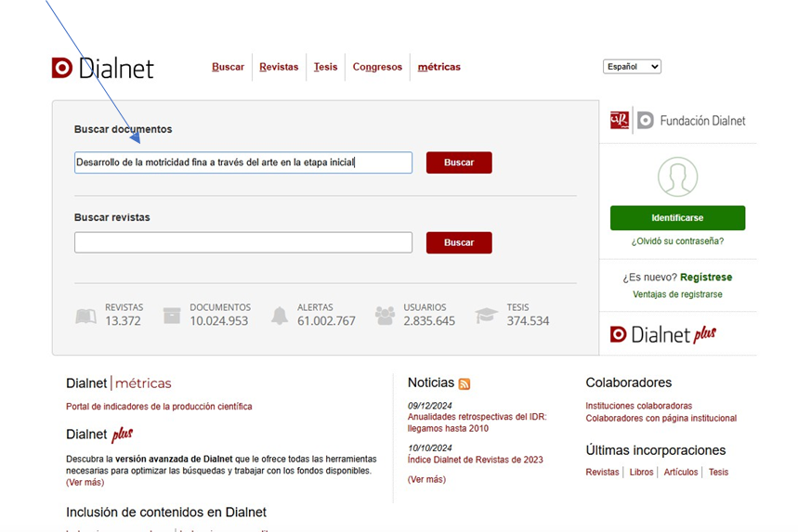Screen dimensions: 798x532
Task: Open Instituciones colaboradoras link
Action: (639, 406)
